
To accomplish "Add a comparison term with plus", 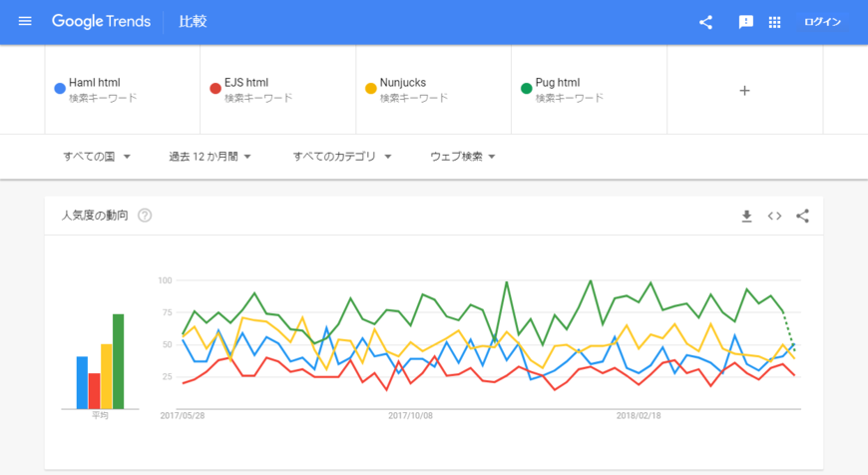I will coord(744,90).
